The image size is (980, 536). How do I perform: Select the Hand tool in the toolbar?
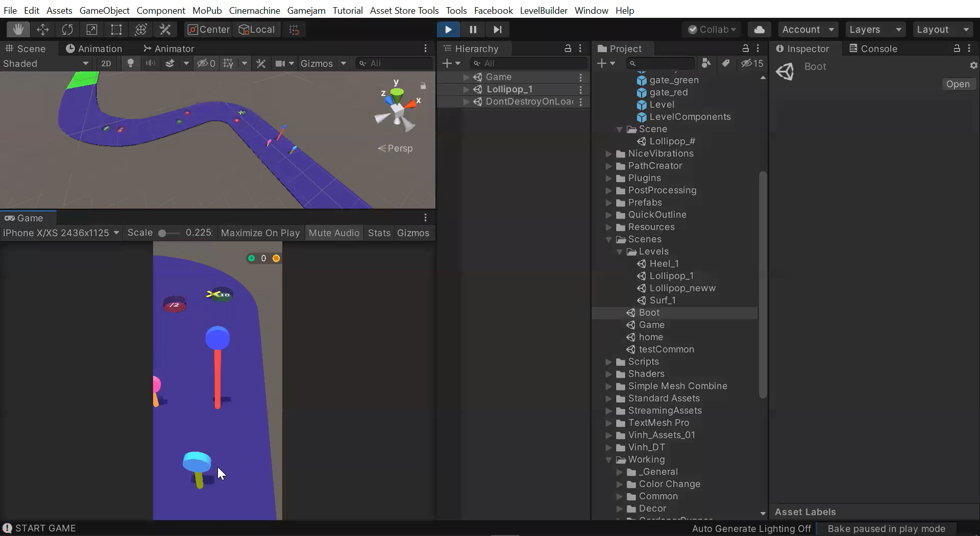click(x=18, y=29)
